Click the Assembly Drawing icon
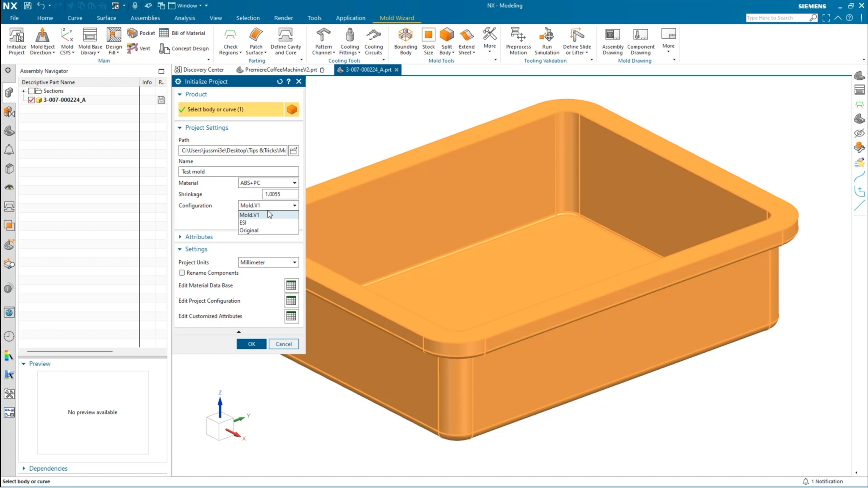Screen dimensions: 868x488 (x=612, y=40)
